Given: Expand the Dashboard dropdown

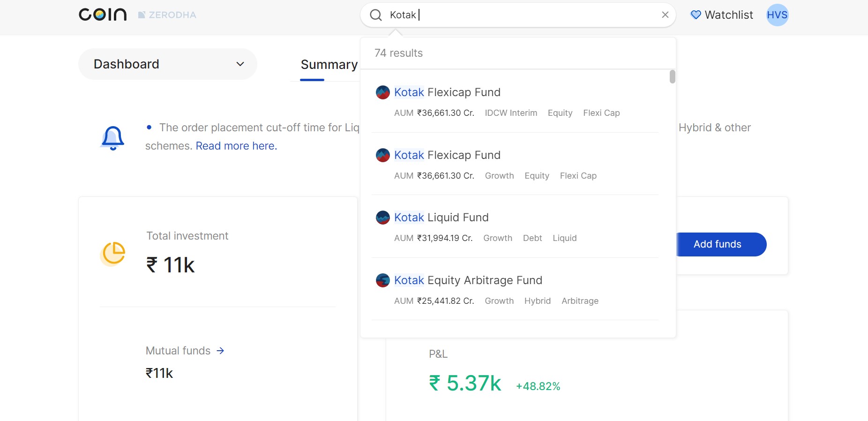Looking at the screenshot, I should tap(167, 64).
